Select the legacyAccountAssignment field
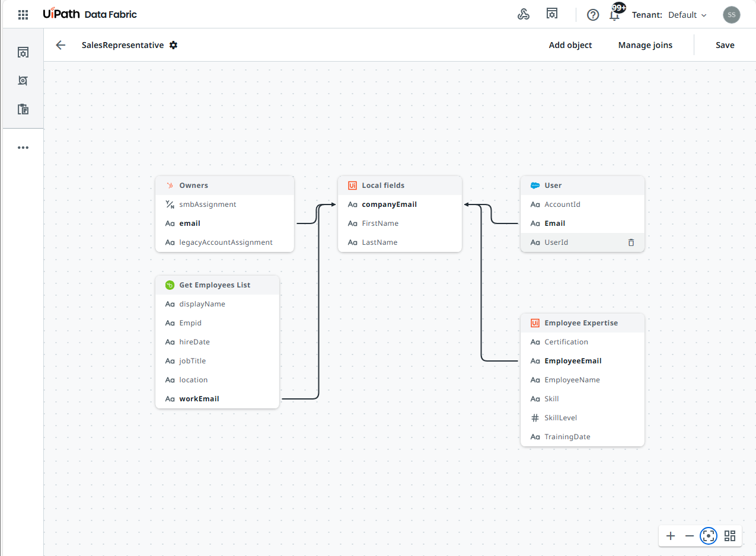The height and width of the screenshot is (556, 756). pyautogui.click(x=225, y=242)
